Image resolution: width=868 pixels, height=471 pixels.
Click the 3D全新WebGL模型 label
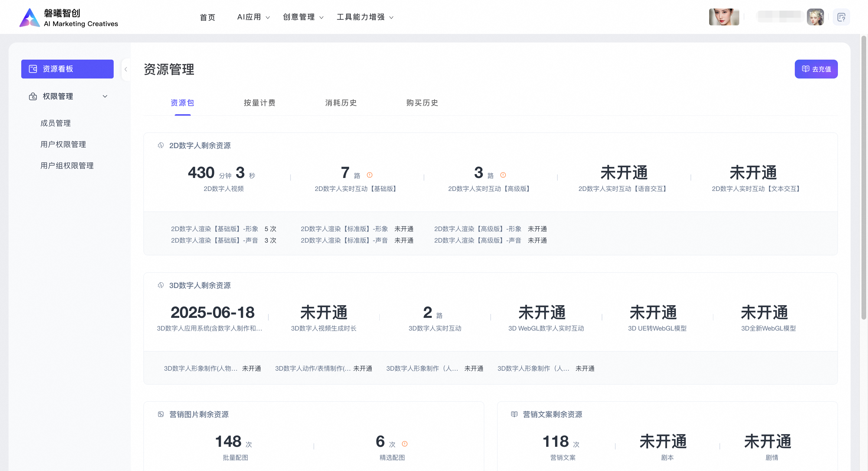point(769,328)
